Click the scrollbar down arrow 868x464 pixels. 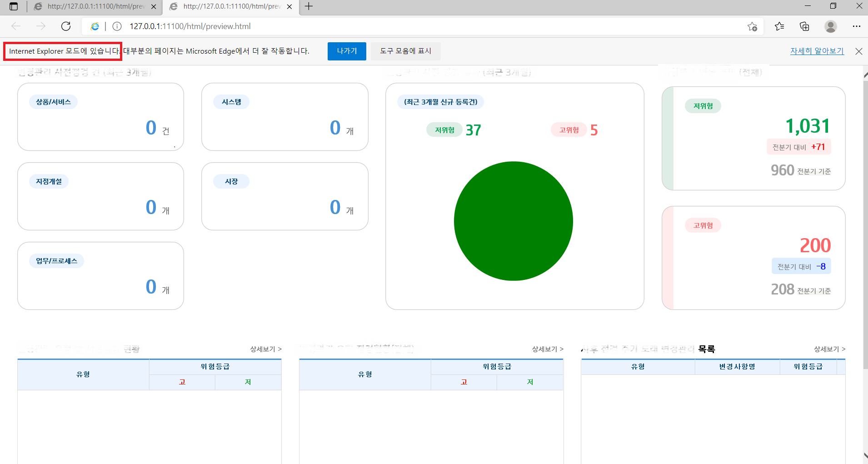[865, 456]
